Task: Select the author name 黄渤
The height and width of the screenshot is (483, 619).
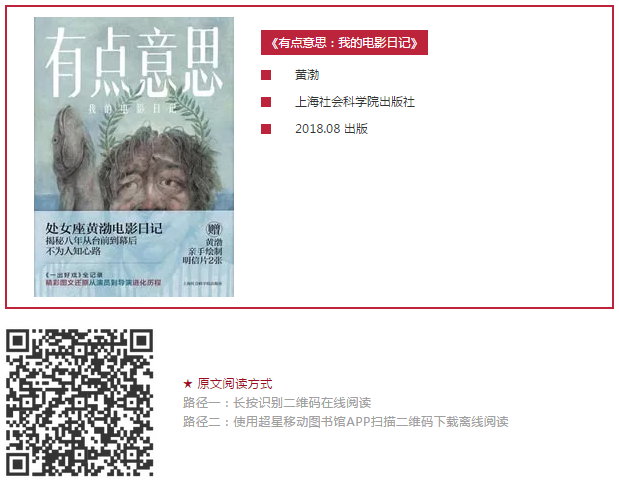Action: pyautogui.click(x=307, y=75)
